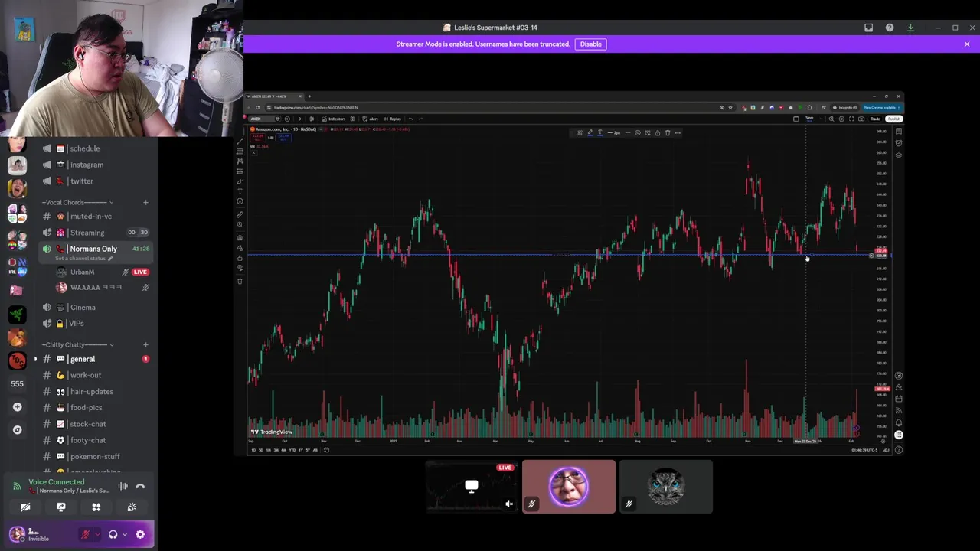Image resolution: width=980 pixels, height=551 pixels.
Task: Add a channel to Chitty Chatty
Action: click(145, 344)
